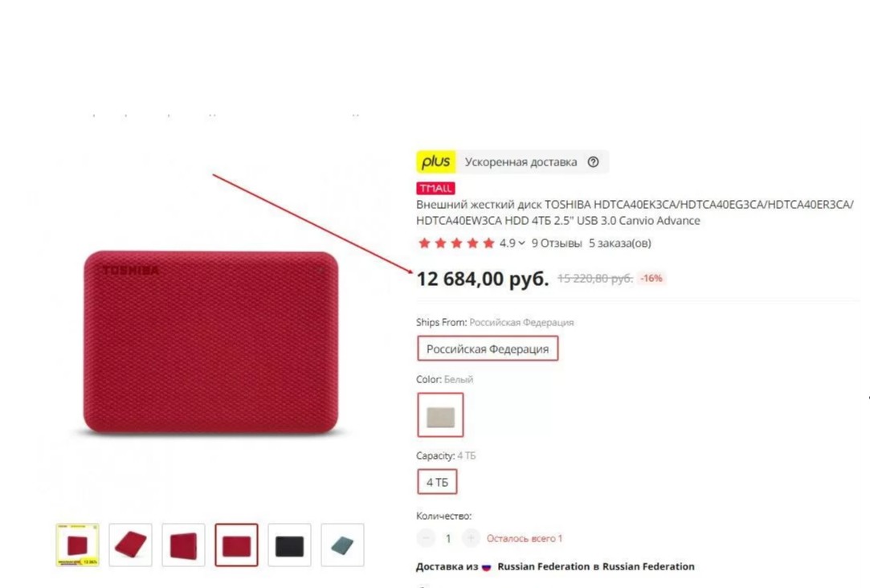The width and height of the screenshot is (870, 588).
Task: Select the highlighted red drive thumbnail
Action: point(236,545)
